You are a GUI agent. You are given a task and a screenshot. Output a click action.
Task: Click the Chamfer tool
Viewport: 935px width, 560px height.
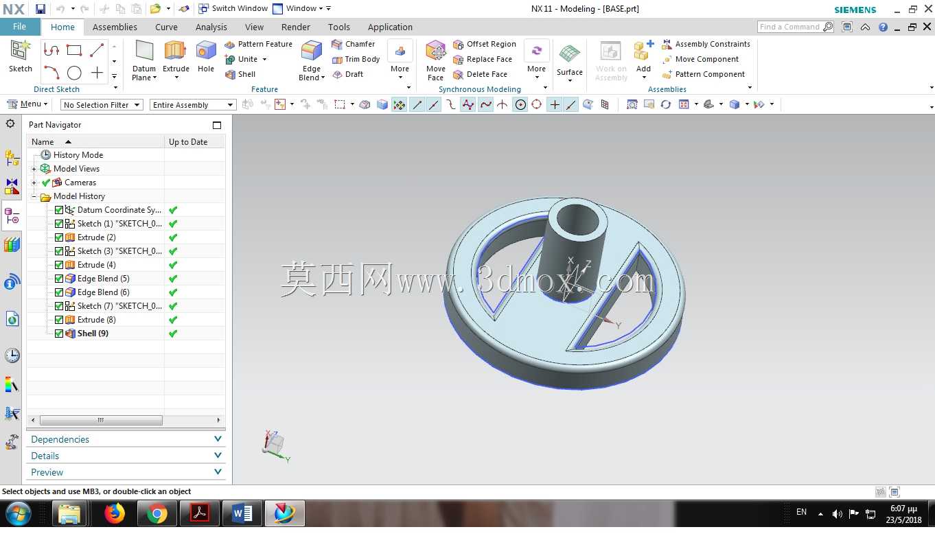353,44
